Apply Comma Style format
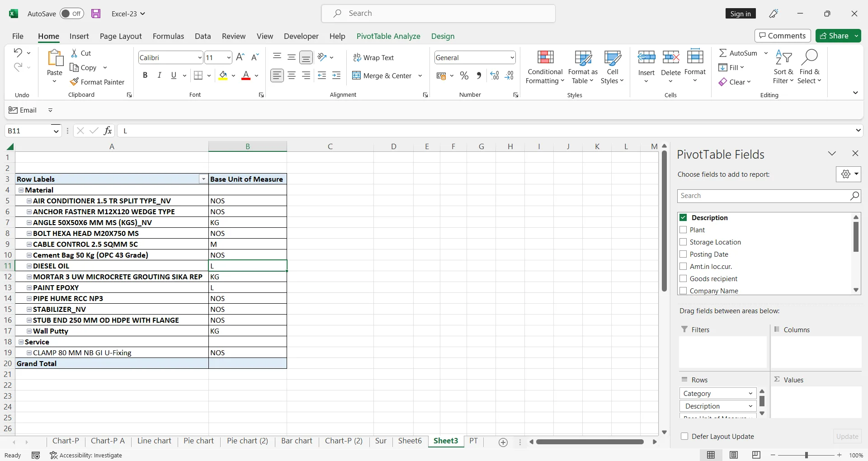 point(479,75)
